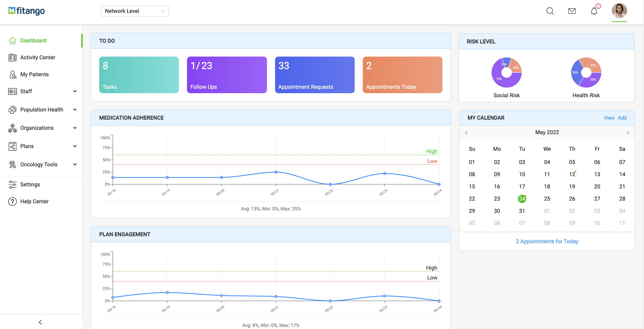Click Plan Engagement average stats text

point(271,326)
